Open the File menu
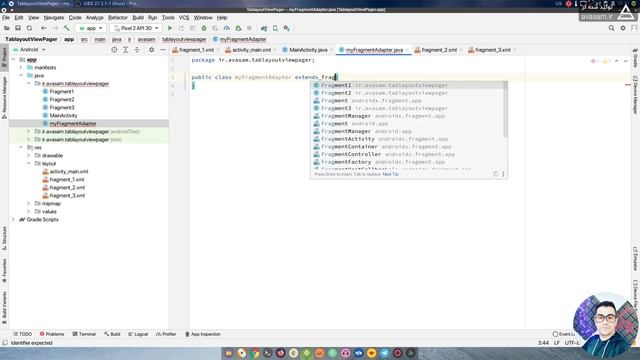Screen dimensions: 640x360 click(6, 18)
